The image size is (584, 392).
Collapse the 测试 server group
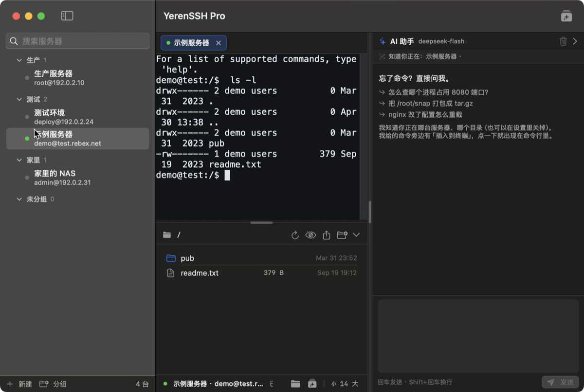click(19, 100)
